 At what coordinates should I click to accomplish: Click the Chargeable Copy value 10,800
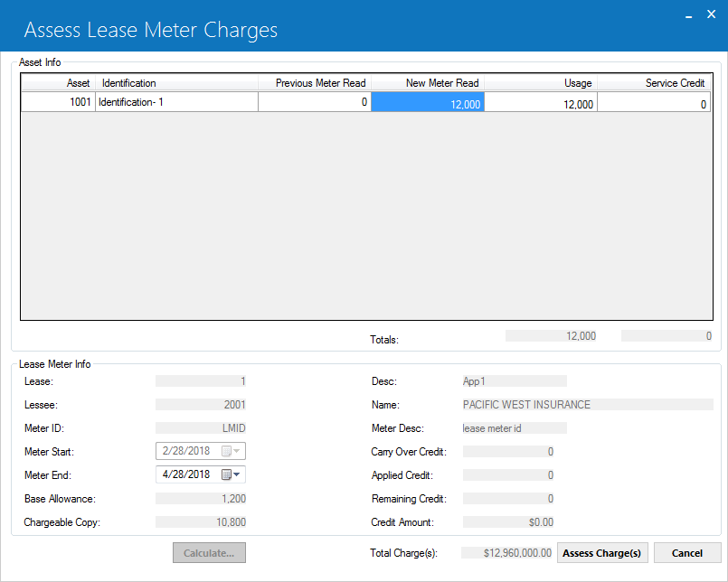(201, 522)
